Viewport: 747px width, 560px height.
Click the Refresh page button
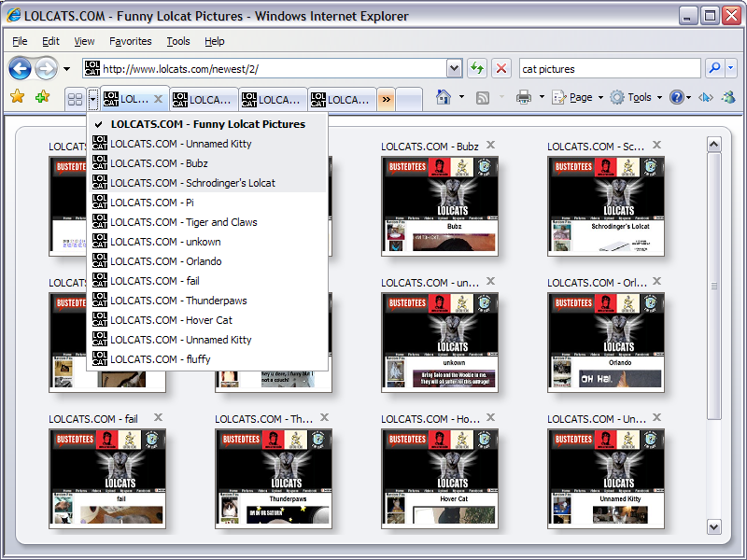tap(477, 68)
